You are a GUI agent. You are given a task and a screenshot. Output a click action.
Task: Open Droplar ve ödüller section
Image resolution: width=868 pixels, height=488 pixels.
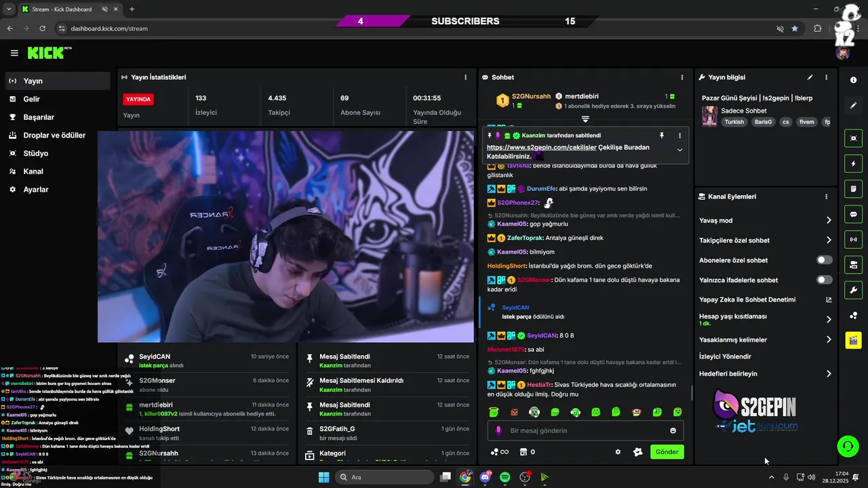click(x=57, y=135)
